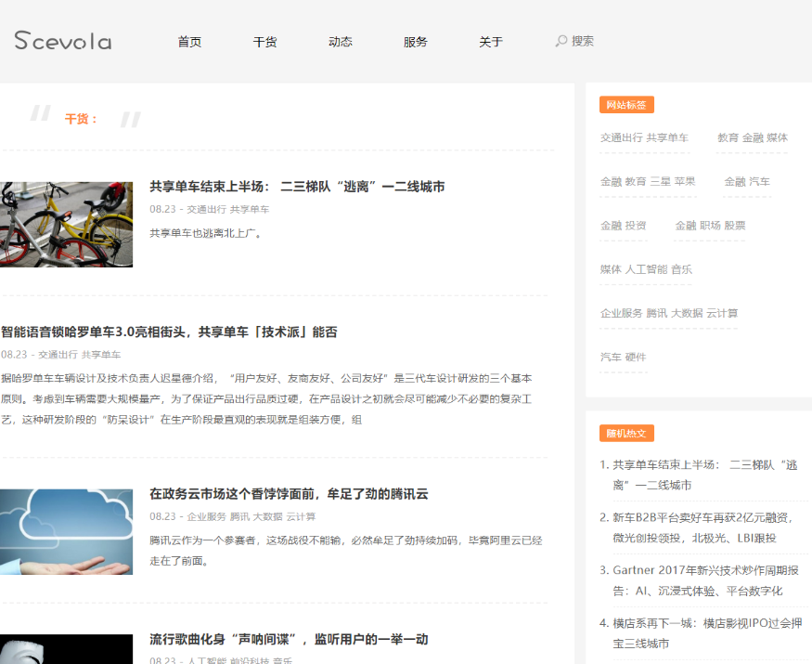Open article 流行歌曲化身"声呐间谍" title
Screen dimensions: 812x664
tap(289, 639)
